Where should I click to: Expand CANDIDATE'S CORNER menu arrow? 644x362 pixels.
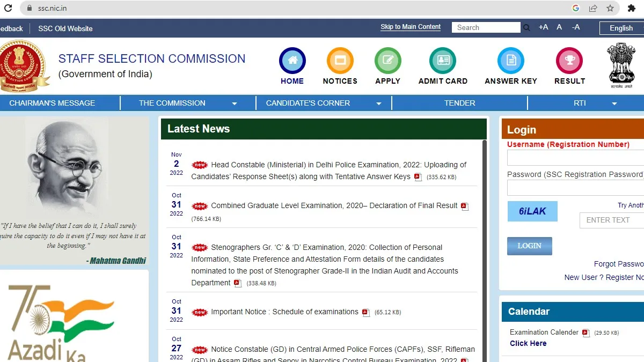click(379, 104)
